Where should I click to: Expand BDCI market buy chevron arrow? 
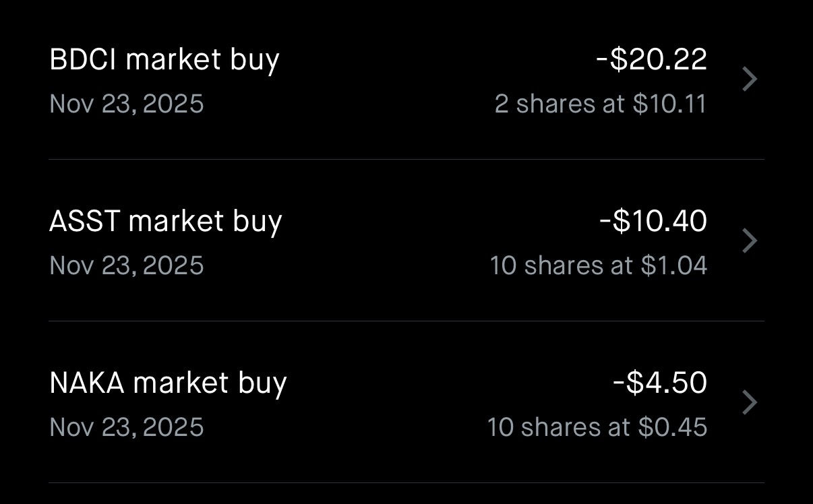(749, 80)
